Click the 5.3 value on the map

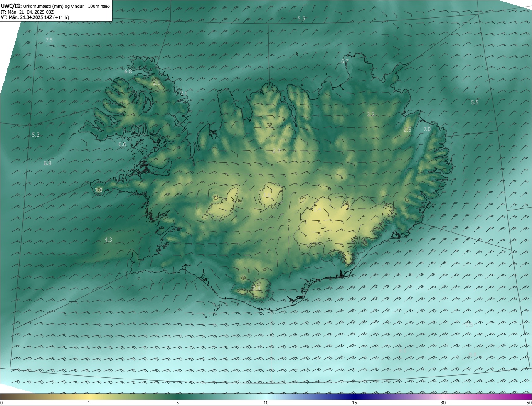click(x=36, y=135)
